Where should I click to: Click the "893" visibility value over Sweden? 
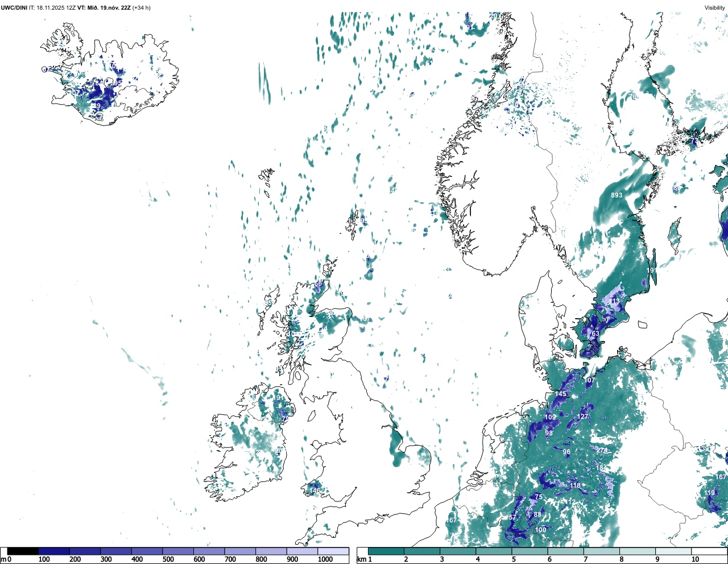pyautogui.click(x=617, y=195)
